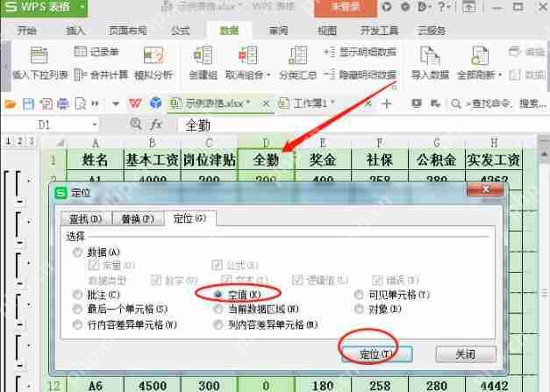Click the 创建组 group icon
This screenshot has width=550, height=392.
(203, 55)
